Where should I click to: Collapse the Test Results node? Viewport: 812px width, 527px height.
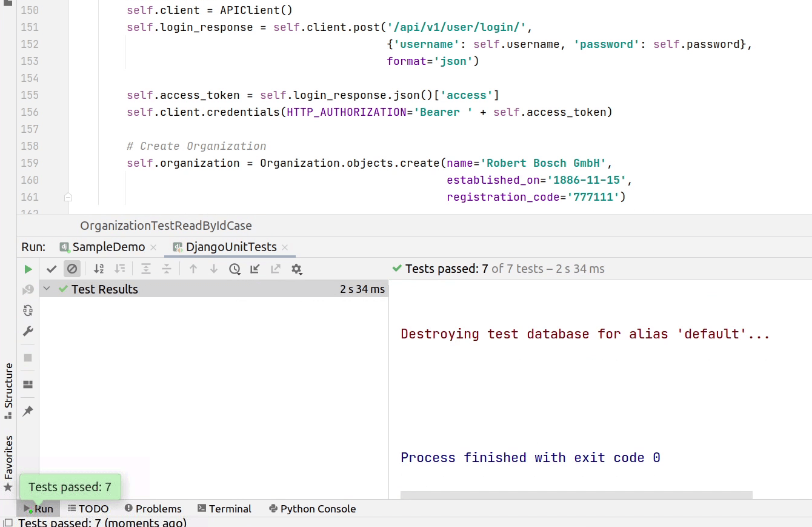click(x=47, y=289)
